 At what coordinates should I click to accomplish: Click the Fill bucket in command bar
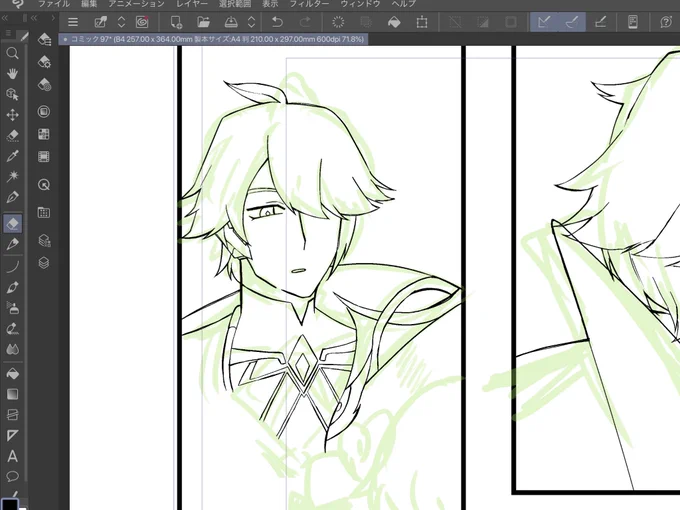pos(394,22)
